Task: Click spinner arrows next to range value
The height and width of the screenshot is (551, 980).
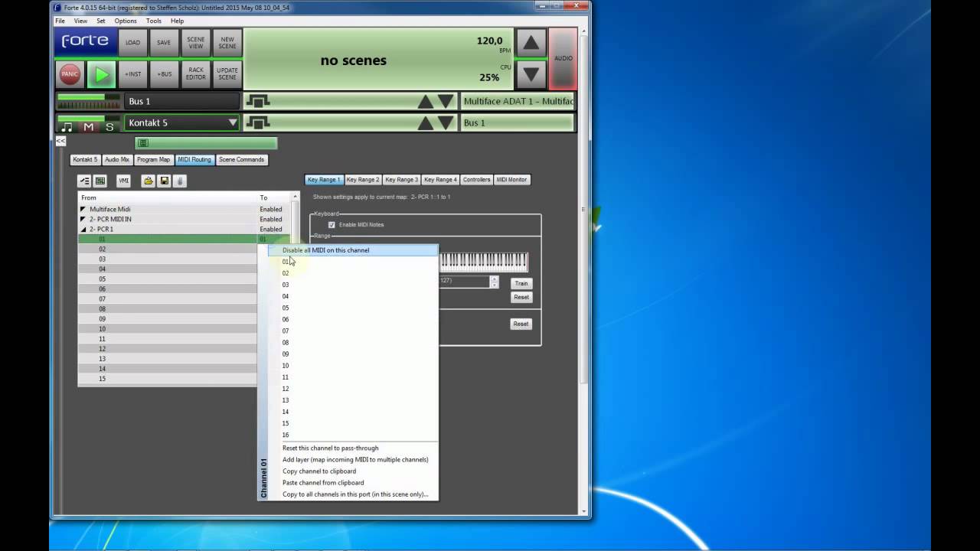Action: 494,282
